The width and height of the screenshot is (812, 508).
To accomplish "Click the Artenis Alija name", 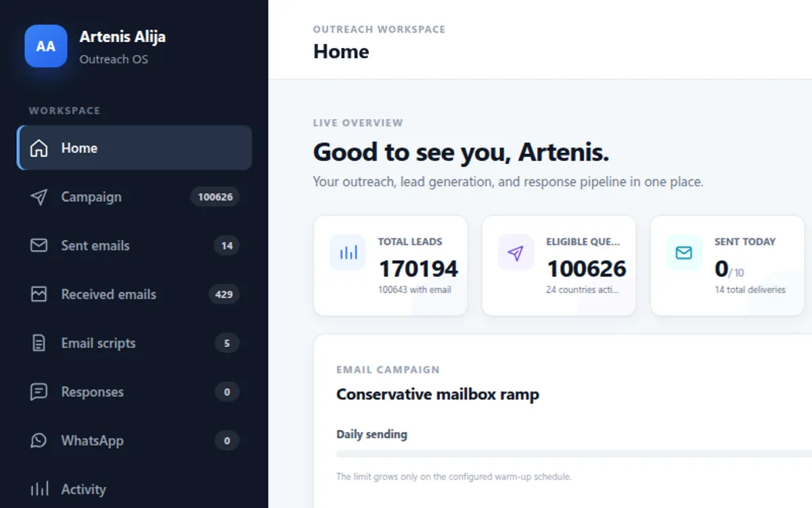I will click(x=122, y=37).
